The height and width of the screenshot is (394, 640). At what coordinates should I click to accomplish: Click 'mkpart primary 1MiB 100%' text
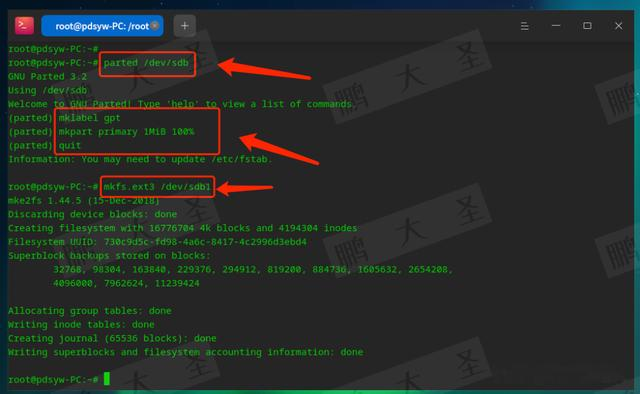click(127, 132)
